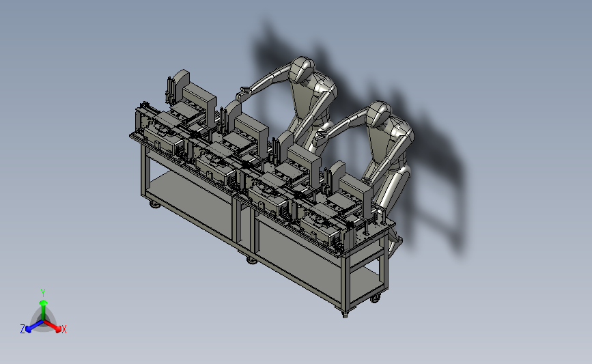Select the head of the left mannequin
This screenshot has height=364, width=592.
click(302, 70)
